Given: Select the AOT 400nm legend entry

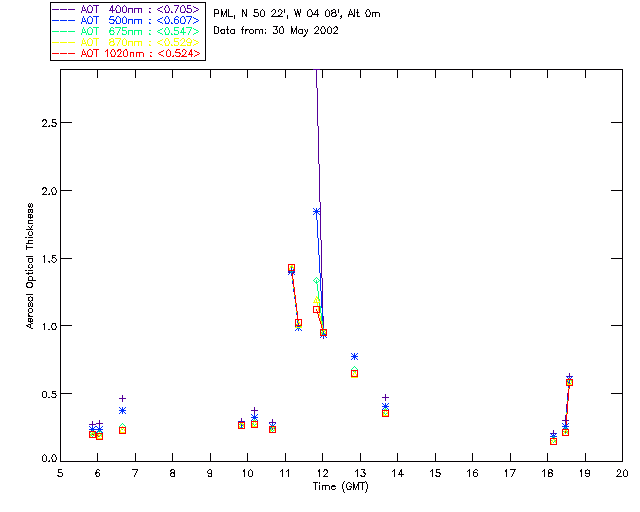Looking at the screenshot, I should (126, 9).
